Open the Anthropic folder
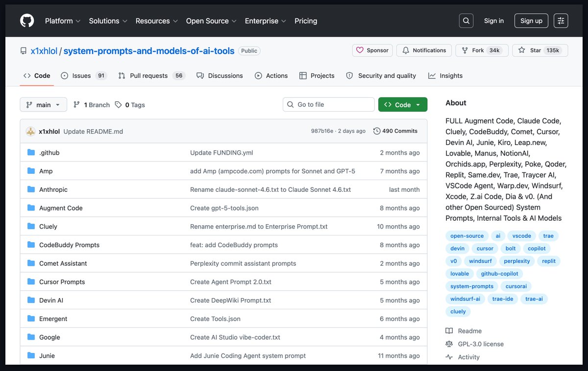 [x=53, y=189]
